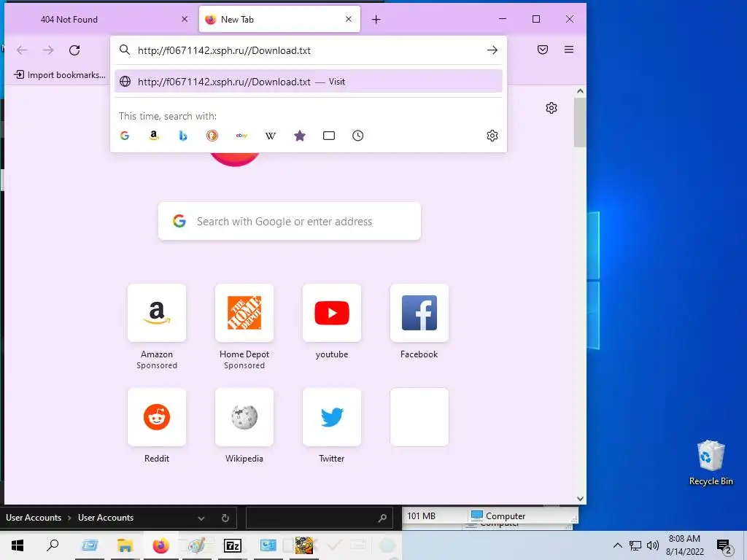This screenshot has width=747, height=560.
Task: Click first User Accounts breadcrumb
Action: (x=34, y=518)
